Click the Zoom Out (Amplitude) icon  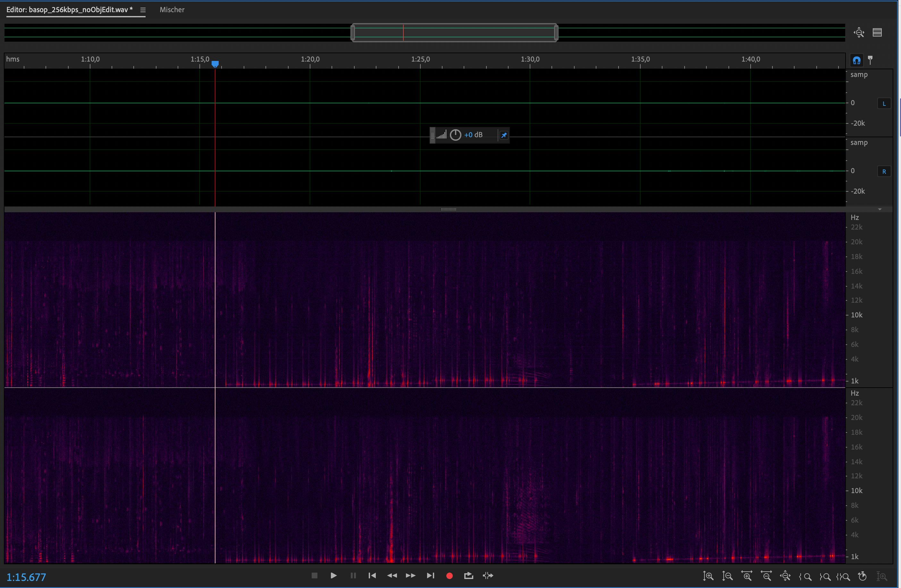[x=727, y=576]
